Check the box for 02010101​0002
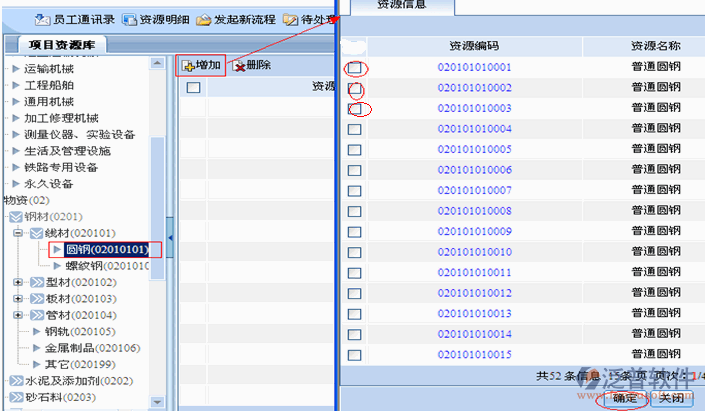The width and height of the screenshot is (705, 411). (x=354, y=88)
